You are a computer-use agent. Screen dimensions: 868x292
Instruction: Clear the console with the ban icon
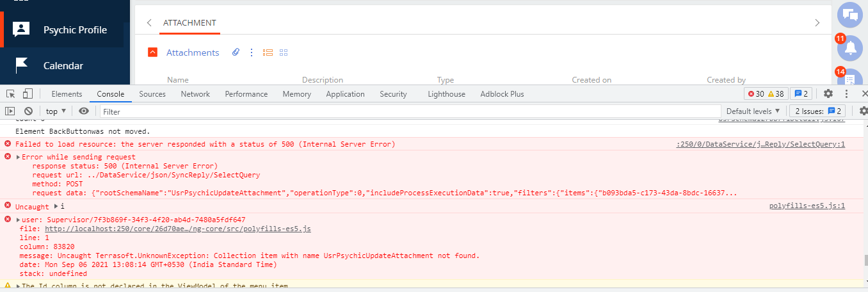28,111
